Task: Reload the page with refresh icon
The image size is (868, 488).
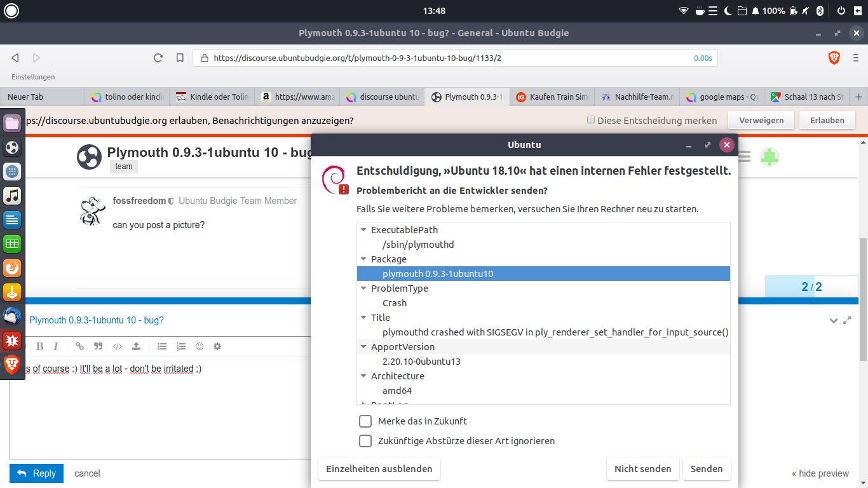Action: 158,58
